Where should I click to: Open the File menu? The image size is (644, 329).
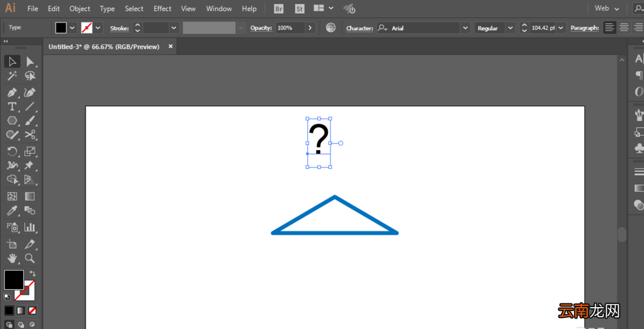(33, 8)
